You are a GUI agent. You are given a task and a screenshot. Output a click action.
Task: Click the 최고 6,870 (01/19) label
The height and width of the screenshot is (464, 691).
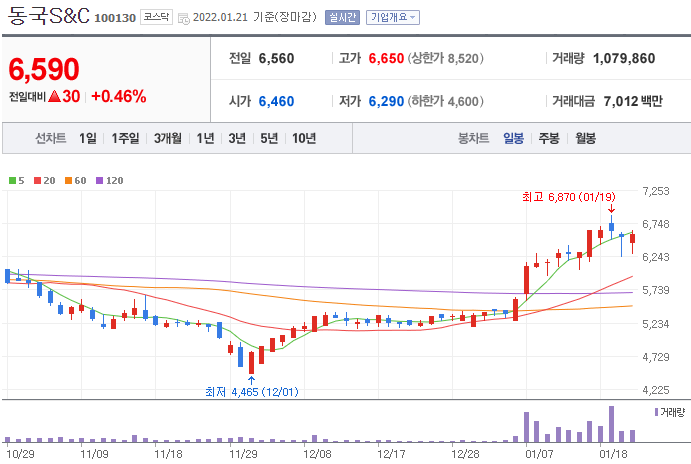tap(568, 197)
